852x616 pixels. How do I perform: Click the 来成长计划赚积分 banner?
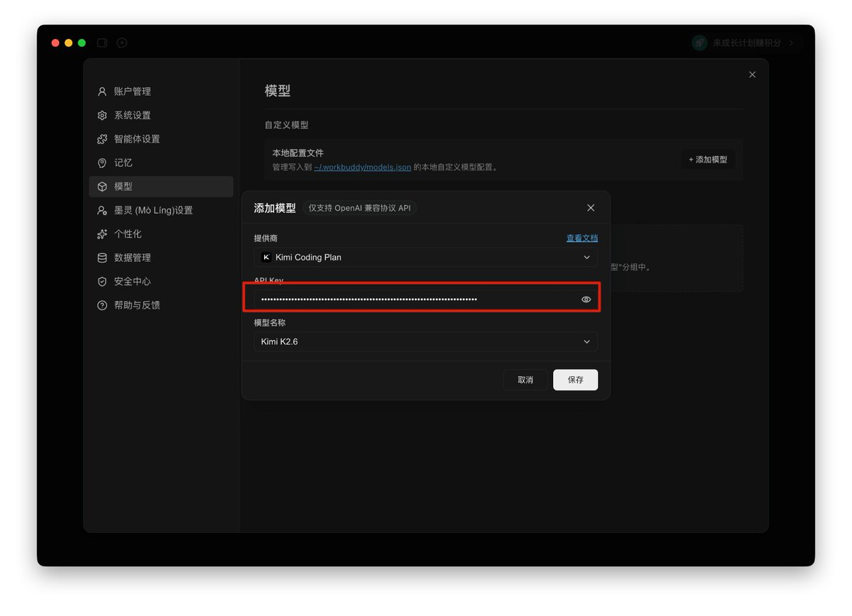click(747, 43)
